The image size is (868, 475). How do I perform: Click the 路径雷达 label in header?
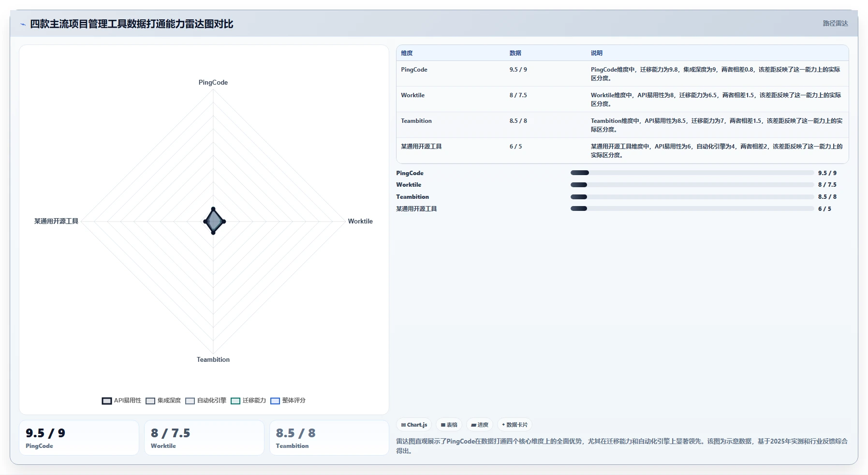pyautogui.click(x=835, y=23)
